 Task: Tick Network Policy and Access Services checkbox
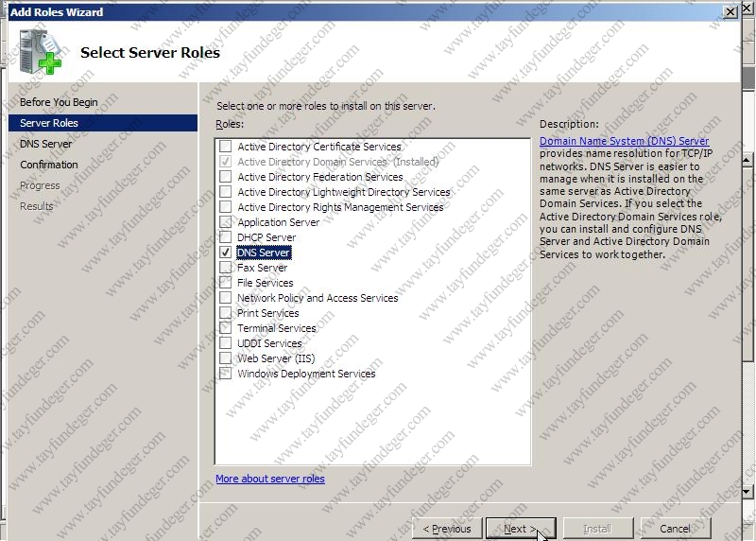click(x=225, y=298)
